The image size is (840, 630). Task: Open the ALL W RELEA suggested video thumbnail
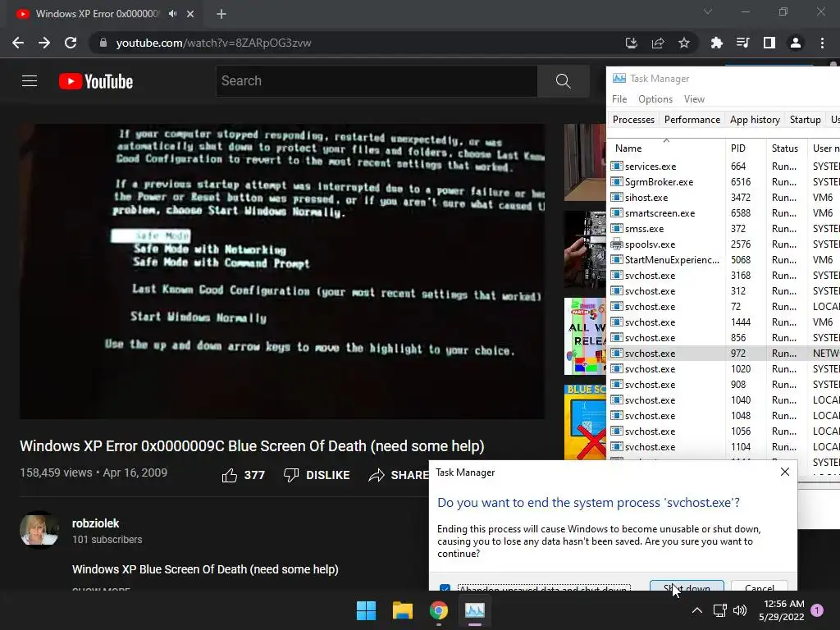click(x=585, y=336)
